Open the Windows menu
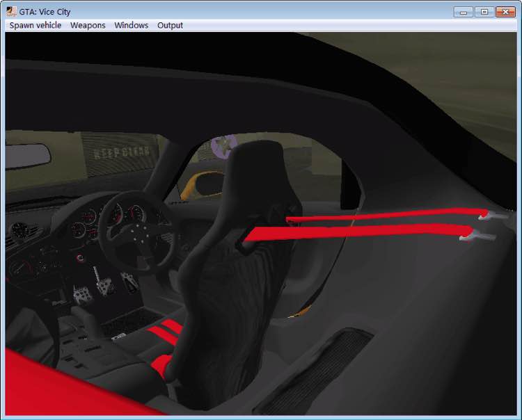Image resolution: width=522 pixels, height=420 pixels. pos(131,25)
